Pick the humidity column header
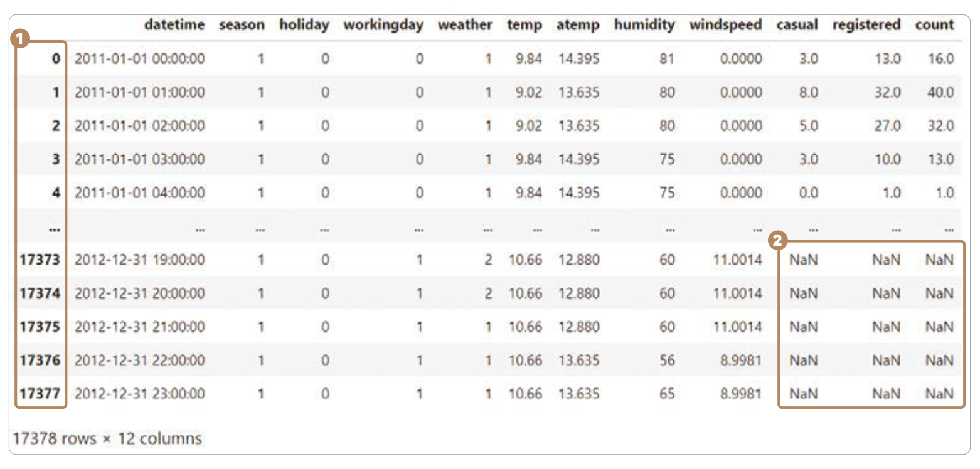980x469 pixels. (x=644, y=26)
